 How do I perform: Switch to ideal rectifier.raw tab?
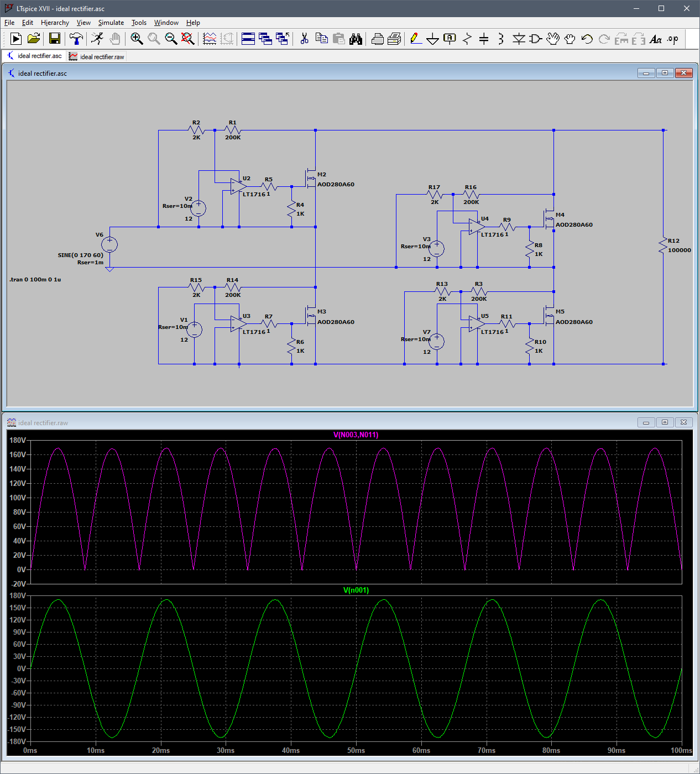coord(97,56)
